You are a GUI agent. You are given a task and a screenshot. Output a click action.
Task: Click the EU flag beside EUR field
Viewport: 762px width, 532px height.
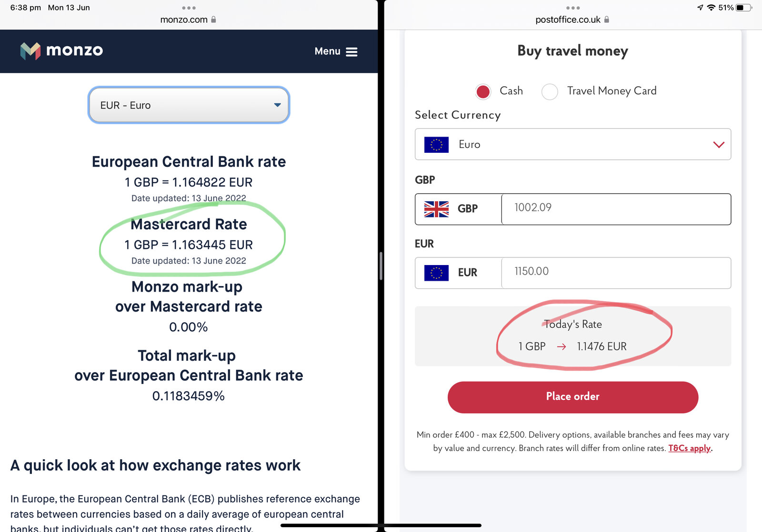click(x=436, y=273)
